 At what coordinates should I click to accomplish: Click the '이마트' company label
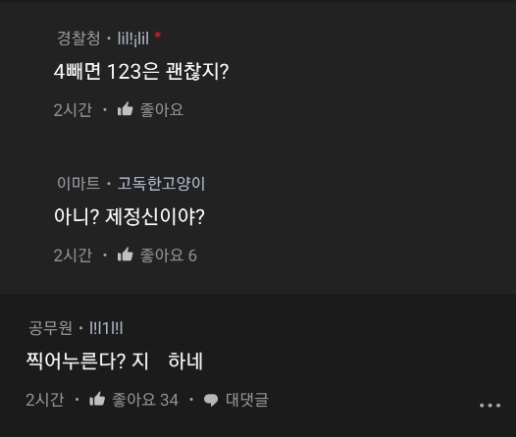79,183
